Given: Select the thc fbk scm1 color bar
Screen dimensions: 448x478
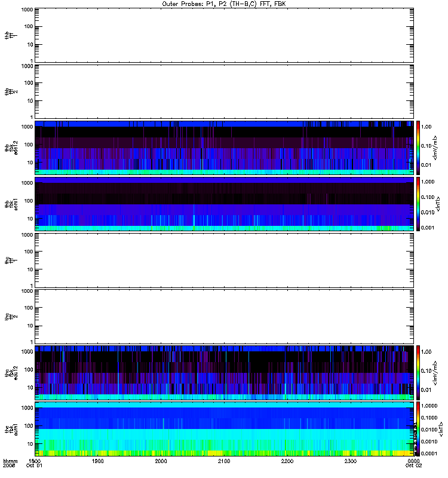Looking at the screenshot, I should coord(418,429).
